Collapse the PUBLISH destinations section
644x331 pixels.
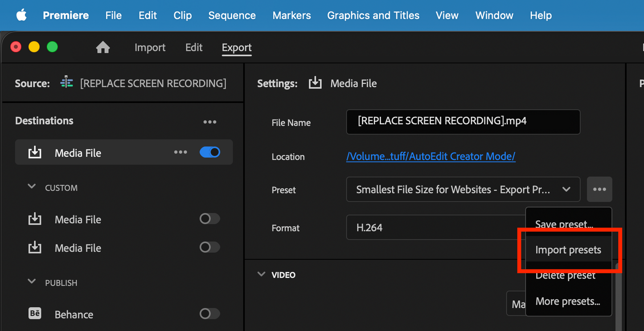click(x=32, y=282)
